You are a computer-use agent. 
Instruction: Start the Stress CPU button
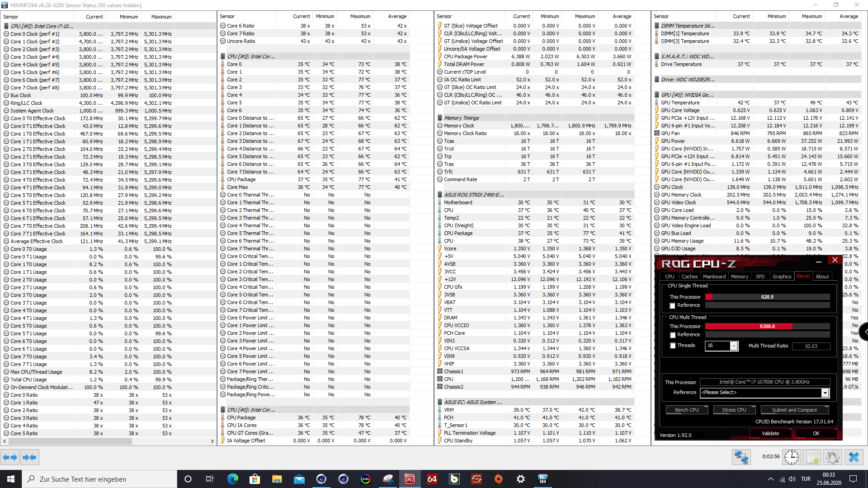pyautogui.click(x=734, y=410)
